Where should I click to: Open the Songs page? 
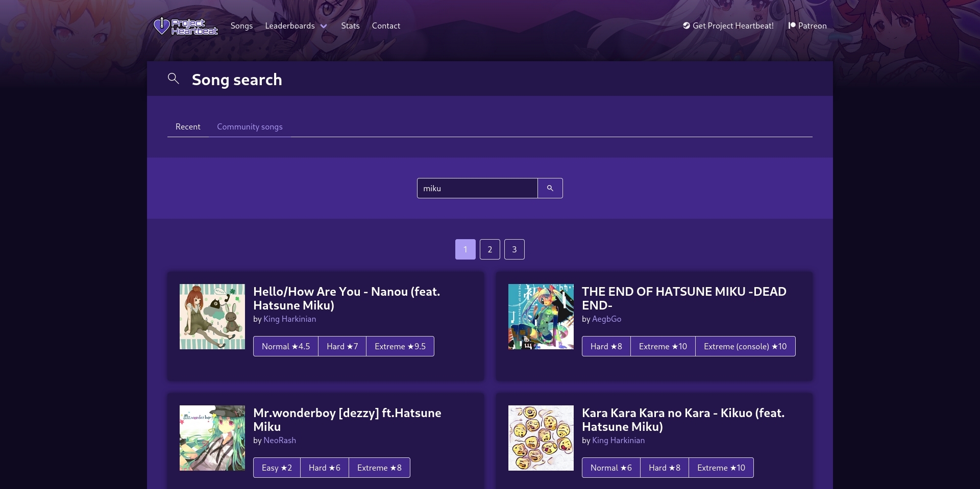pos(241,25)
